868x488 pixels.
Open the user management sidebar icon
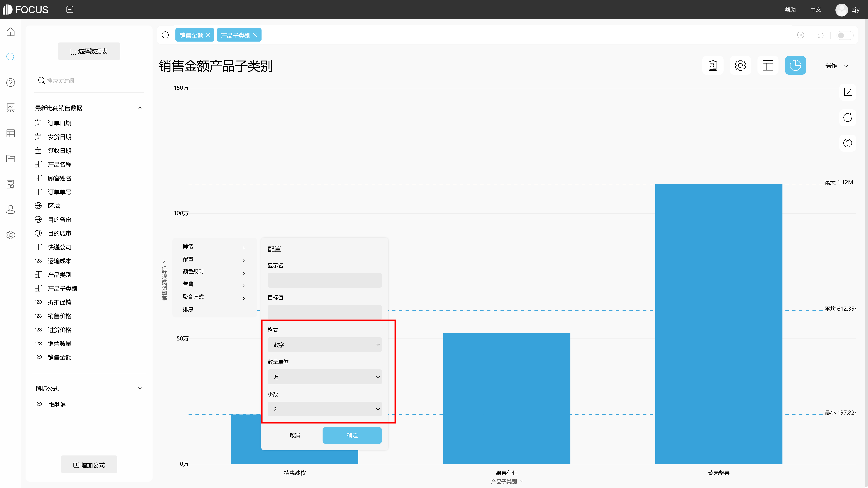click(x=11, y=209)
